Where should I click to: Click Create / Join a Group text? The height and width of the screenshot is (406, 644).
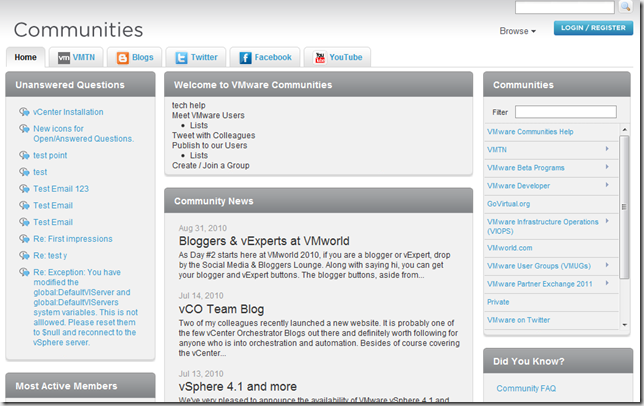click(211, 165)
